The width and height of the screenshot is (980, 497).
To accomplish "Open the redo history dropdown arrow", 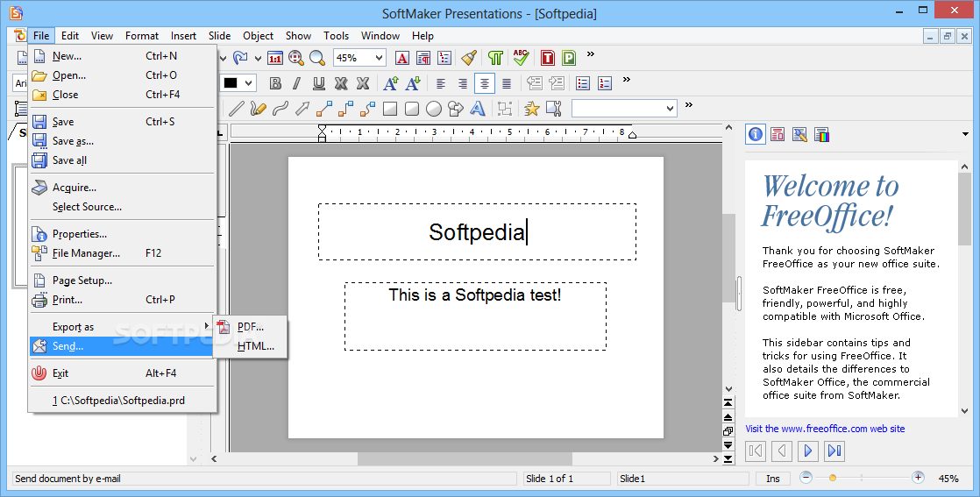I will click(x=258, y=58).
